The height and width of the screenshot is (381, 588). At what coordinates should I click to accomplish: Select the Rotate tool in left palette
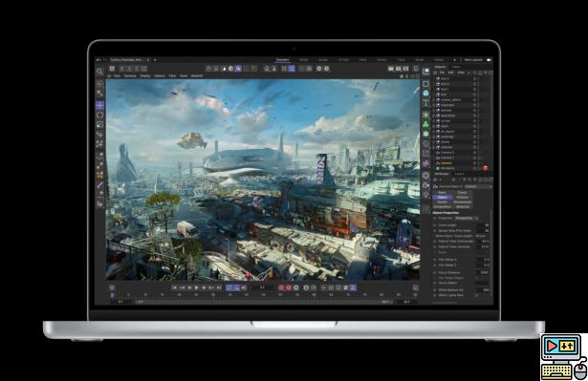pos(99,115)
